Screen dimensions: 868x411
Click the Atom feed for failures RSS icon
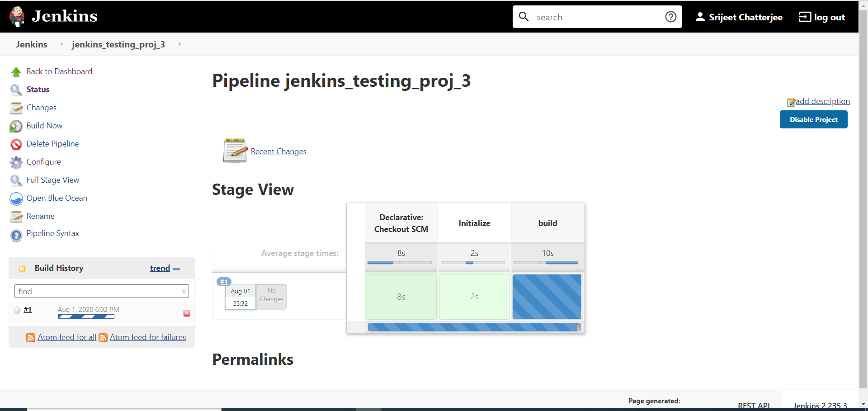point(104,337)
